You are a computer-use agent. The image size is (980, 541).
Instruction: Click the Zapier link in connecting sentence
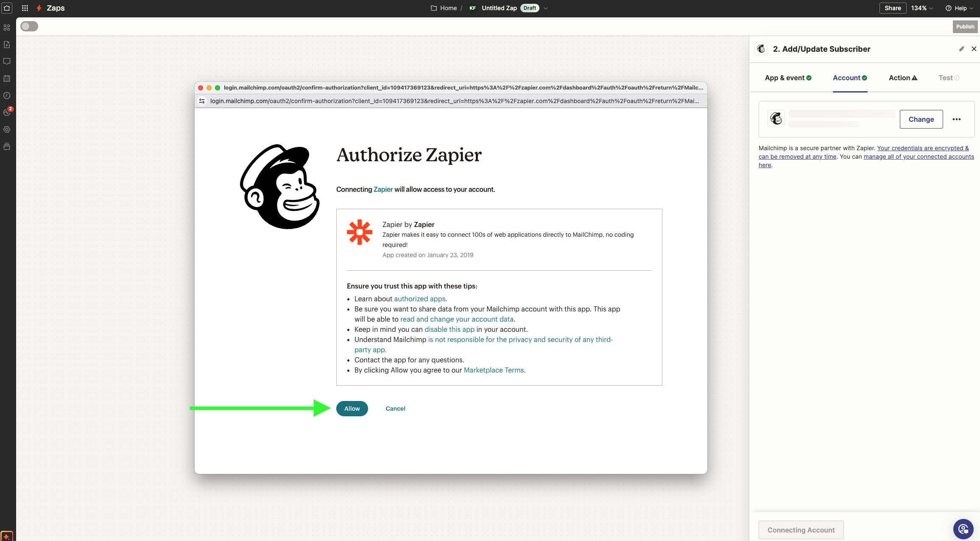click(383, 189)
